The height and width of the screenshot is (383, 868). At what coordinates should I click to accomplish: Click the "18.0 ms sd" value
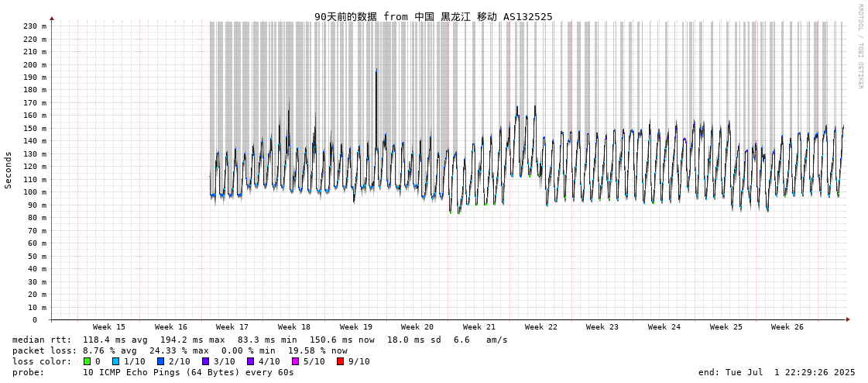414,340
